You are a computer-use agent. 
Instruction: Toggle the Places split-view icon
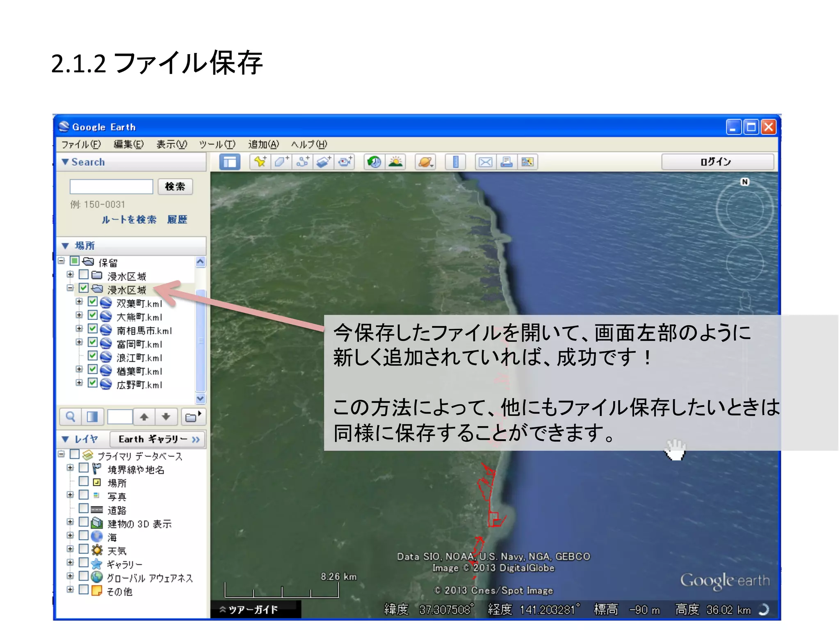point(92,417)
